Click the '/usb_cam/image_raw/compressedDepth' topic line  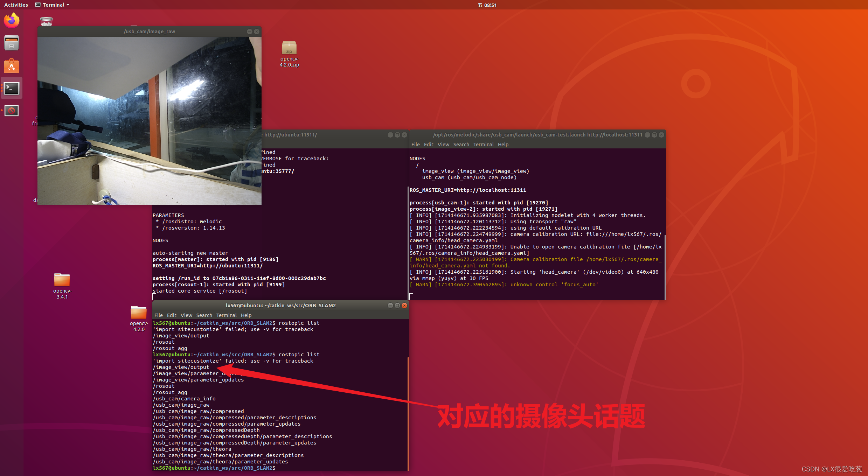pos(206,430)
